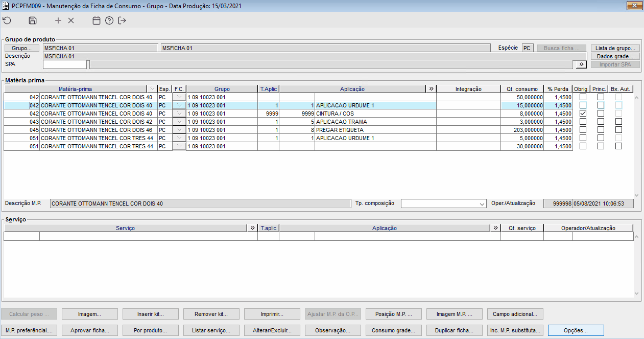Image resolution: width=644 pixels, height=339 pixels.
Task: Click the » expander beside Serviço column header
Action: (x=252, y=228)
